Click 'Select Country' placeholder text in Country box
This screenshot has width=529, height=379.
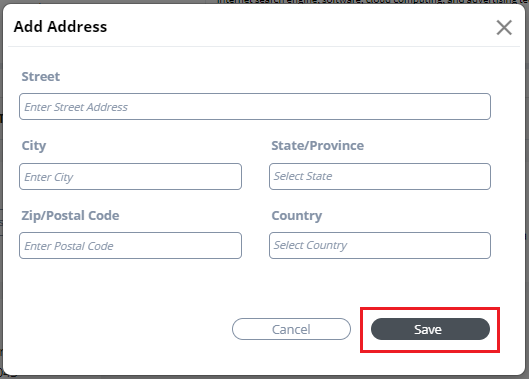click(310, 245)
